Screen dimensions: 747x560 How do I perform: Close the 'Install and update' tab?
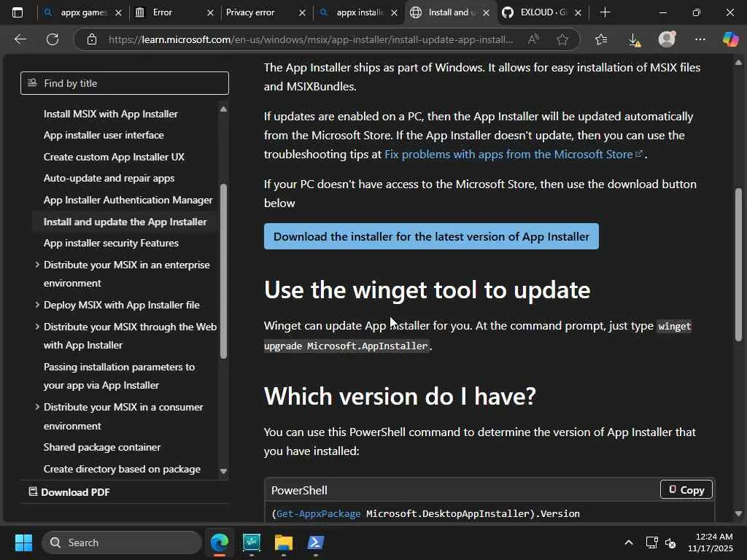click(486, 13)
